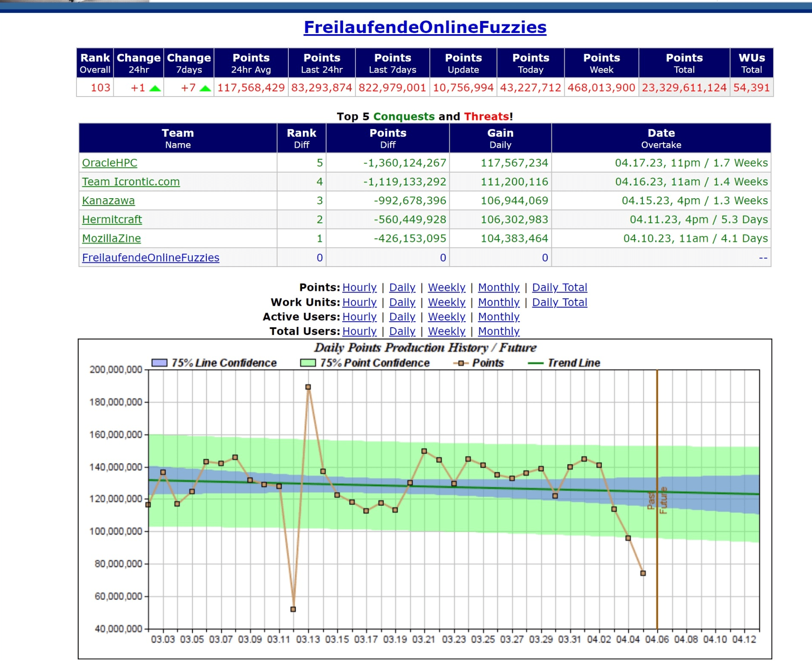
Task: Show Active Users Daily chart
Action: [402, 317]
